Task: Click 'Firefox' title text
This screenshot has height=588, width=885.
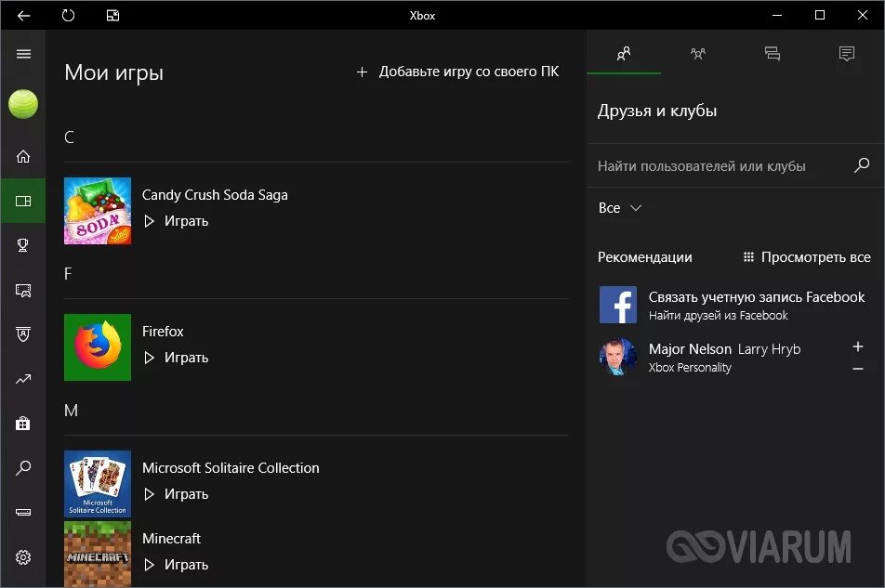Action: [163, 332]
